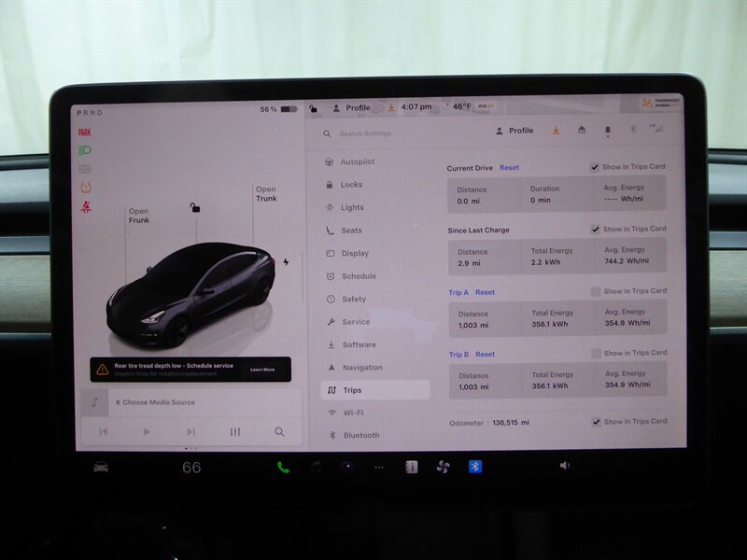Rename Trip B label
The height and width of the screenshot is (560, 747).
(458, 355)
